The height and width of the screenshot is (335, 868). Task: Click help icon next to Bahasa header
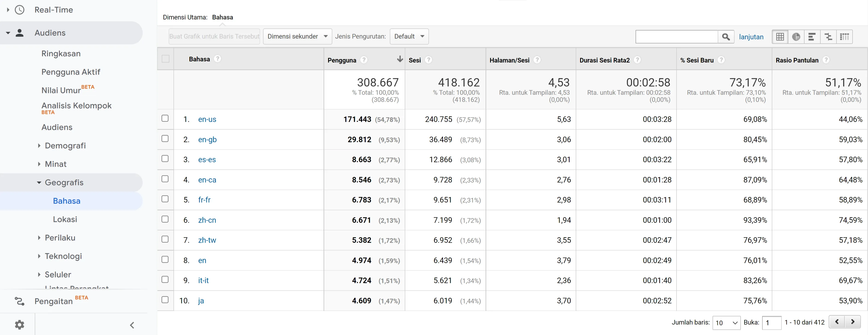click(x=218, y=59)
